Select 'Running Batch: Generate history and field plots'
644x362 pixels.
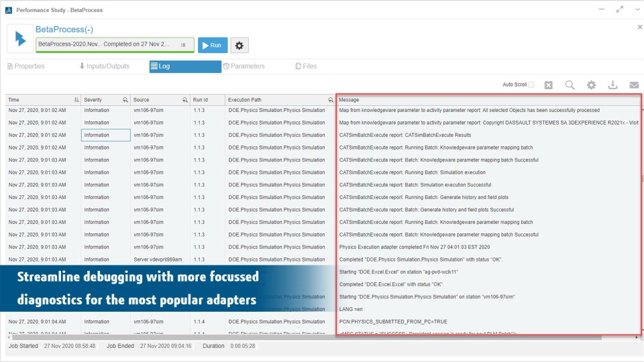[x=424, y=197]
